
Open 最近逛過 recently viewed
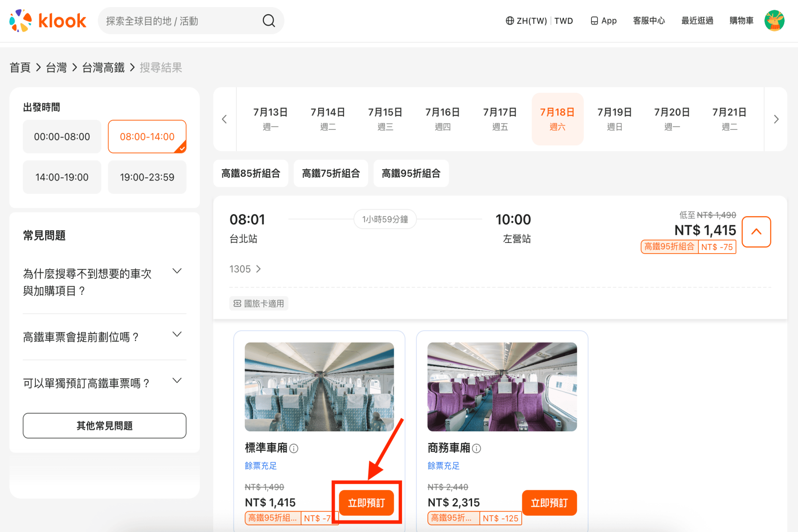[697, 21]
